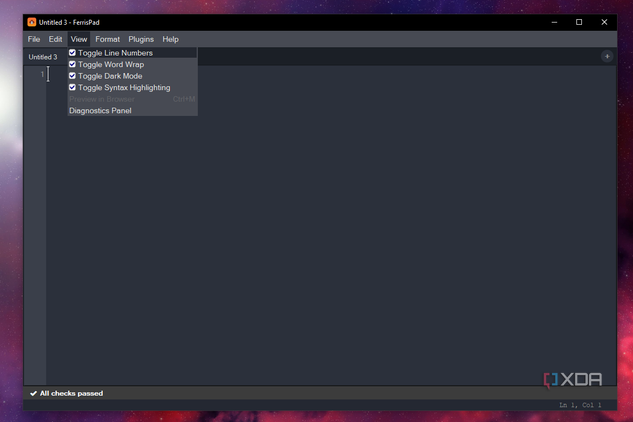
Task: Open the File menu
Action: coord(34,39)
